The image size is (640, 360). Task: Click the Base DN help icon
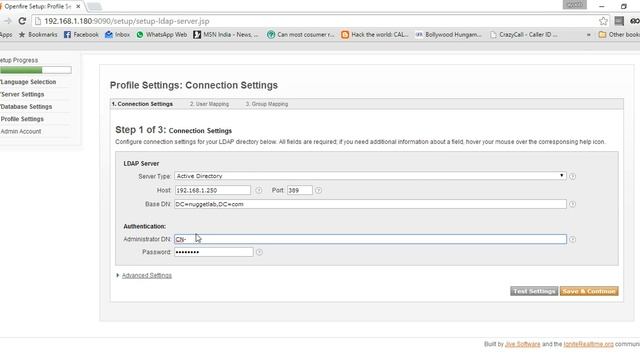tap(572, 204)
